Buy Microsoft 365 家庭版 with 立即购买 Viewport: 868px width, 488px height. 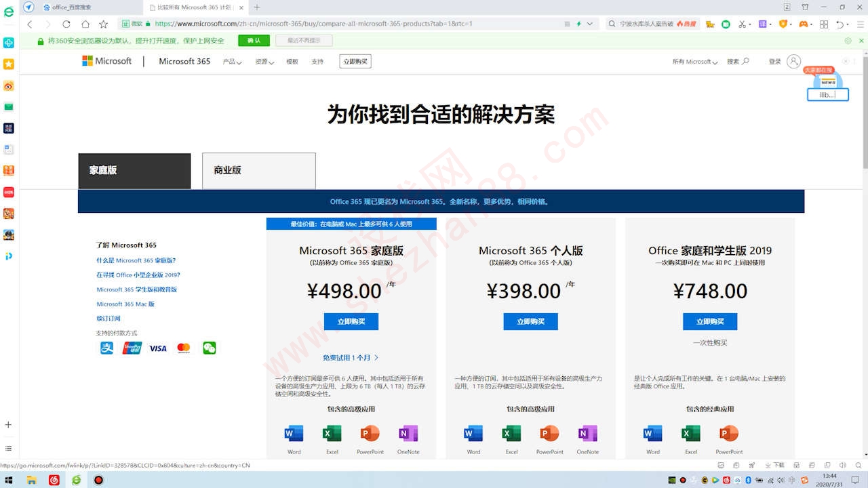[x=351, y=321]
